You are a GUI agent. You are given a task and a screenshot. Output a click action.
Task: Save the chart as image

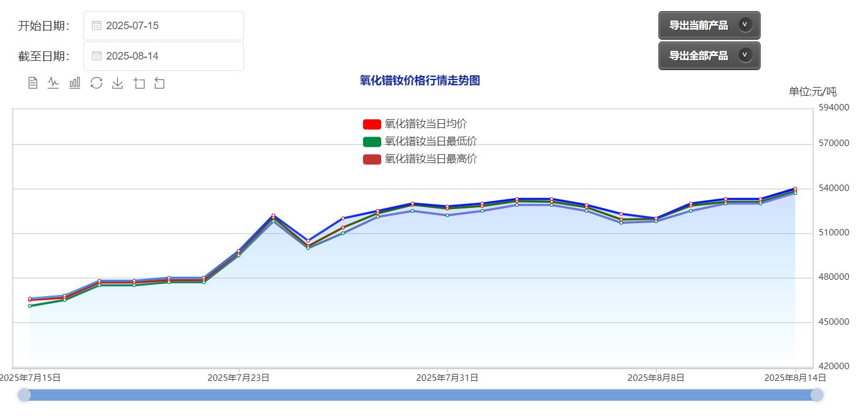tap(117, 83)
